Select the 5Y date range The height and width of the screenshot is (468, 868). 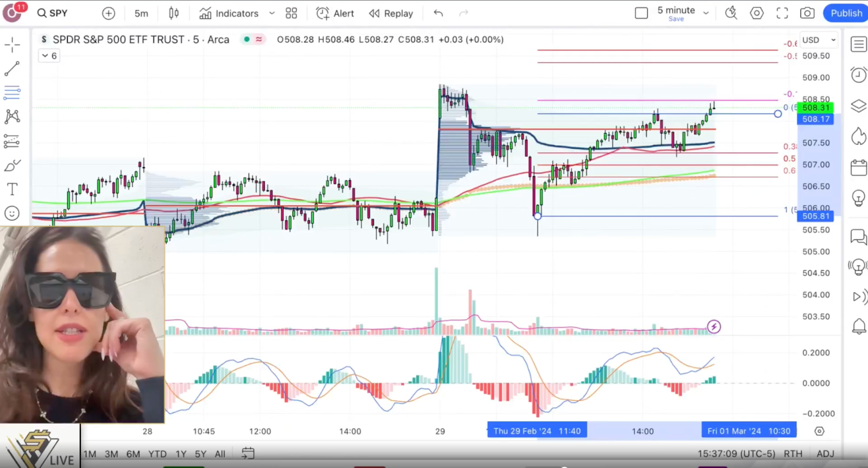point(201,454)
